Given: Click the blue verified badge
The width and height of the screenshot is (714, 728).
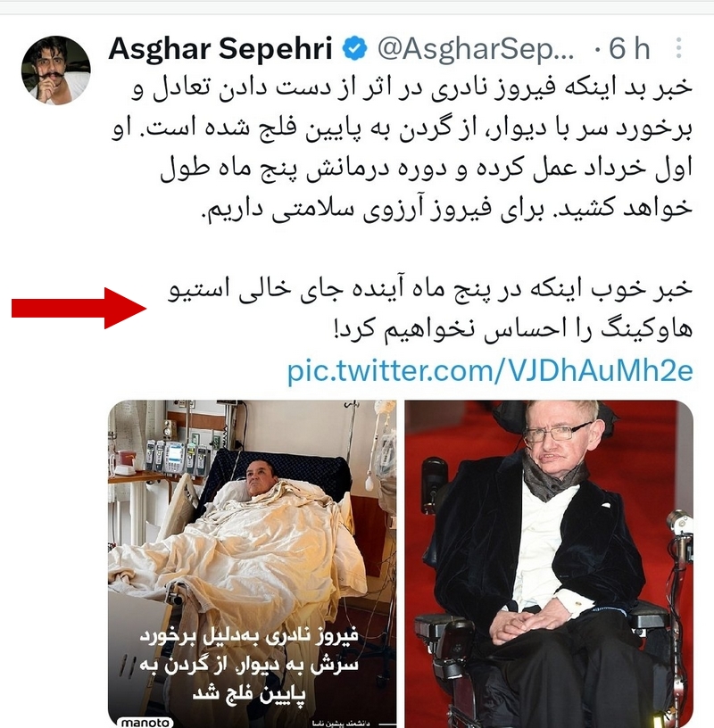Looking at the screenshot, I should point(355,48).
